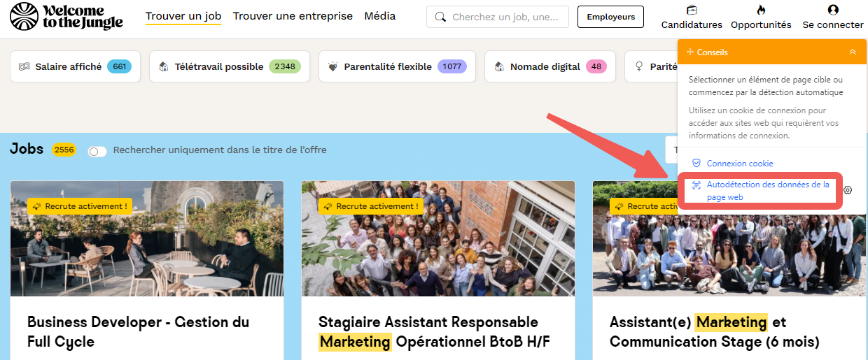Click the Business Developer terrace photo
Viewport: 868px width, 360px height.
point(147,239)
